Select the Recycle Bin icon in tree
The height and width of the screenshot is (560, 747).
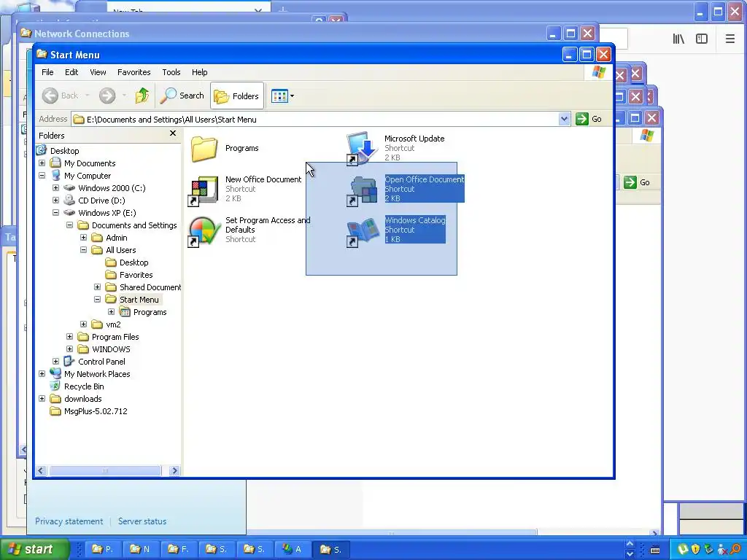[x=55, y=386]
